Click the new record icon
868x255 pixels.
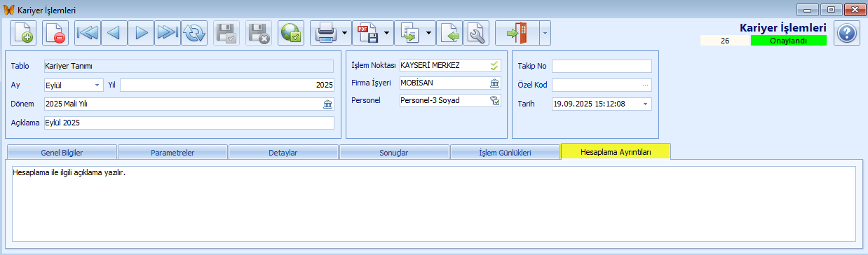(23, 33)
